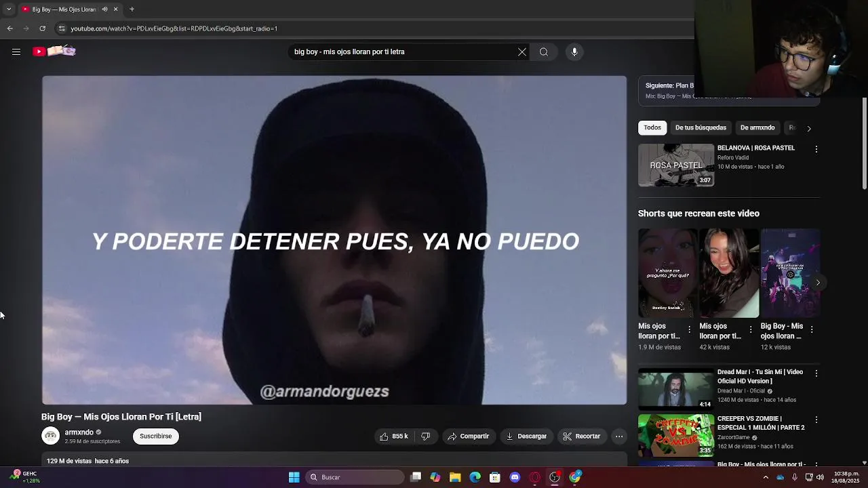The image size is (868, 488).
Task: Open Microsoft Store from the taskbar
Action: 495,477
